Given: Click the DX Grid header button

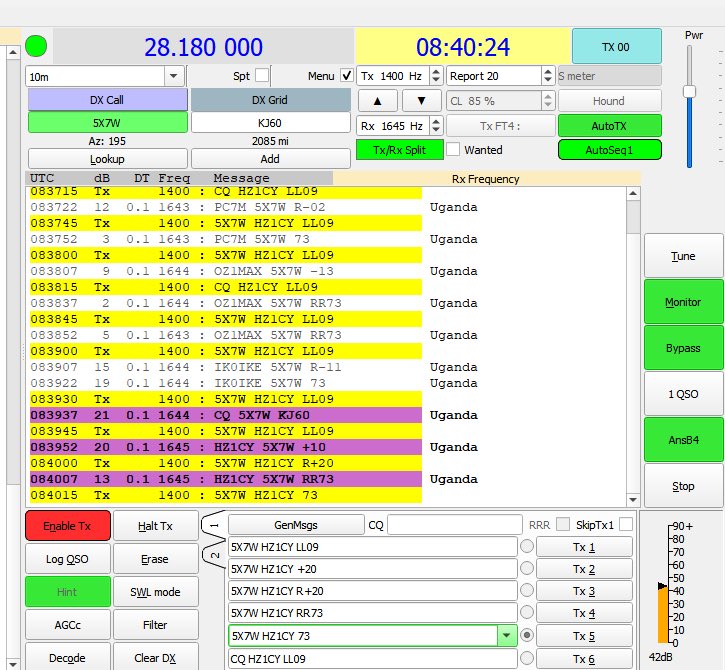Looking at the screenshot, I should tap(270, 100).
